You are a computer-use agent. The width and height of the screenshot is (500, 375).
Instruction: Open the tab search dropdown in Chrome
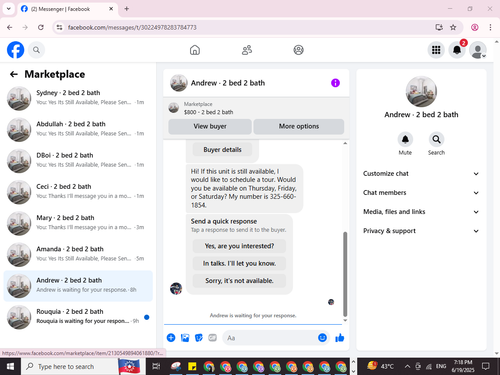pyautogui.click(x=9, y=9)
